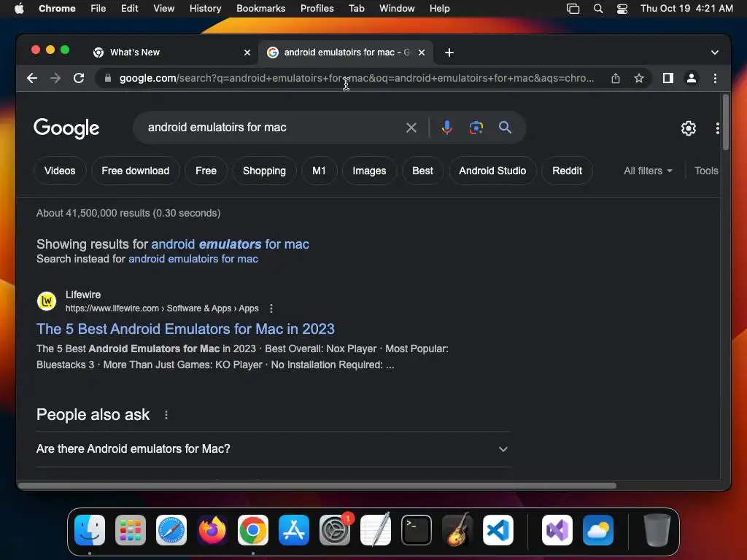Click the Google logo
The width and height of the screenshot is (747, 560).
(x=66, y=128)
